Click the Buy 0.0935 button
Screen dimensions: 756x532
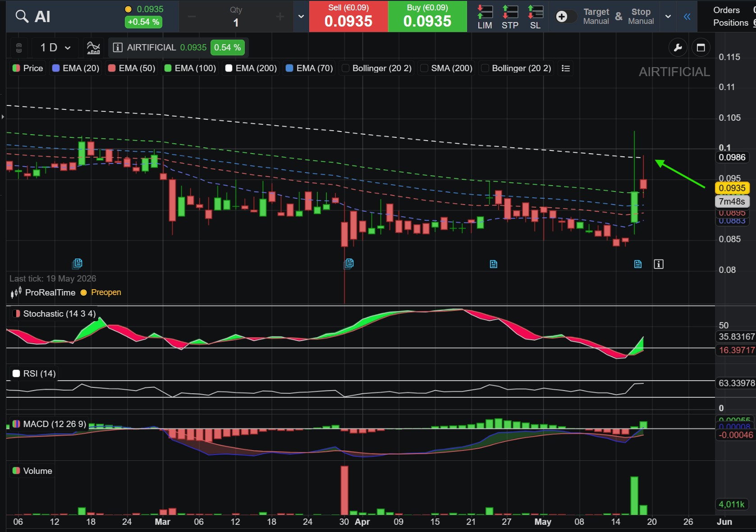point(427,16)
